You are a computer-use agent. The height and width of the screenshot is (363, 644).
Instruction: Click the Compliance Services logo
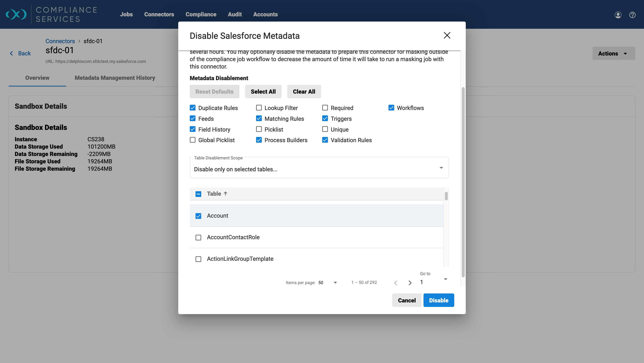tap(16, 14)
